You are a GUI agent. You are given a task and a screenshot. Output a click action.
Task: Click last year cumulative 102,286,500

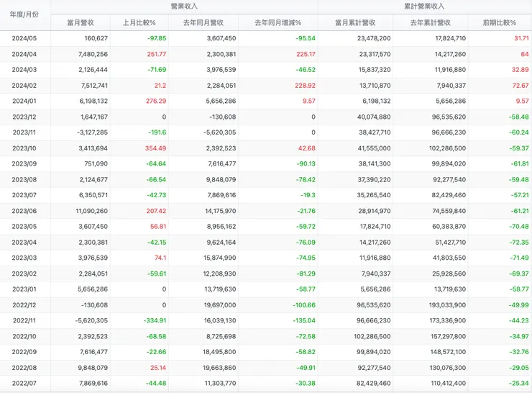coord(447,148)
